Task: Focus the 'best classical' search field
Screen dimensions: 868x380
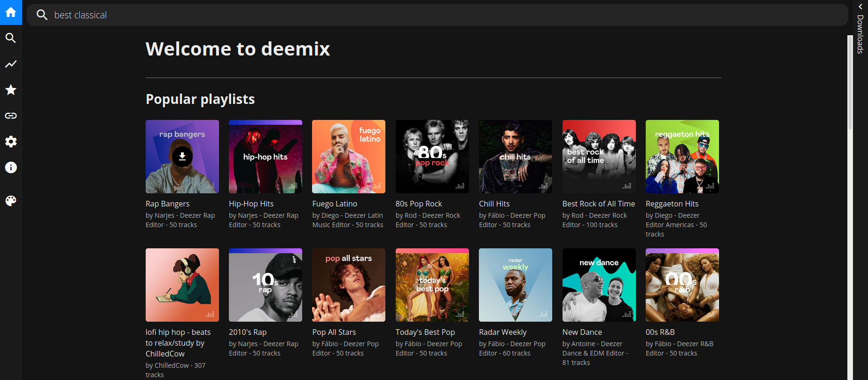Action: point(438,15)
